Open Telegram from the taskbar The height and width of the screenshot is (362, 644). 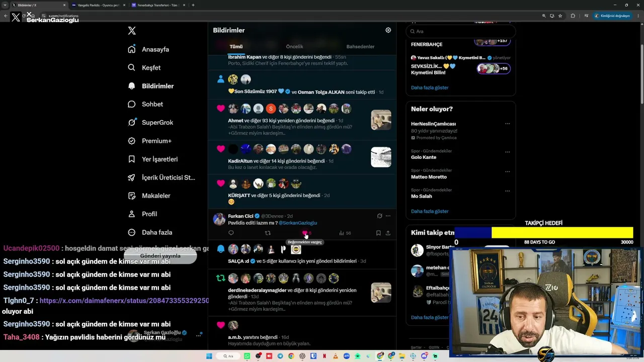(x=280, y=356)
